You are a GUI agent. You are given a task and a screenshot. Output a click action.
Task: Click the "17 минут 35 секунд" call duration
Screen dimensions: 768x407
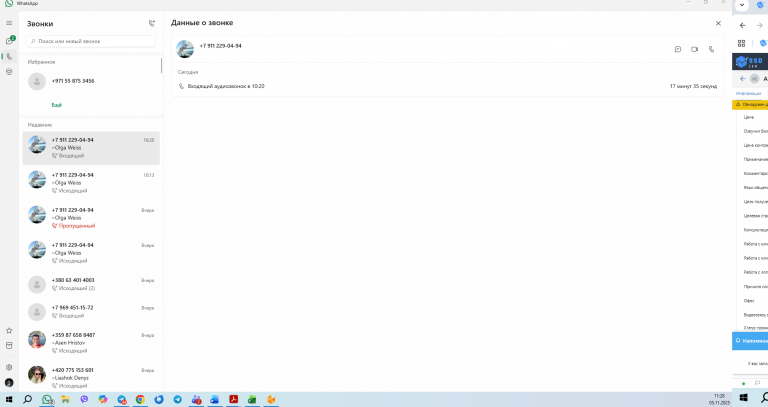pyautogui.click(x=693, y=86)
